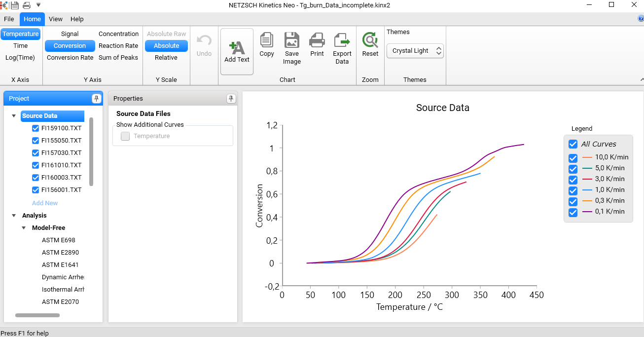Viewport: 644px width, 337px height.
Task: Switch to the File tab
Action: pos(9,19)
